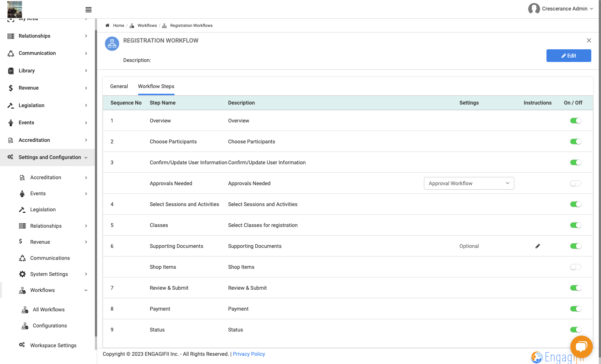Click the user avatar icon
The height and width of the screenshot is (364, 601).
pos(534,9)
